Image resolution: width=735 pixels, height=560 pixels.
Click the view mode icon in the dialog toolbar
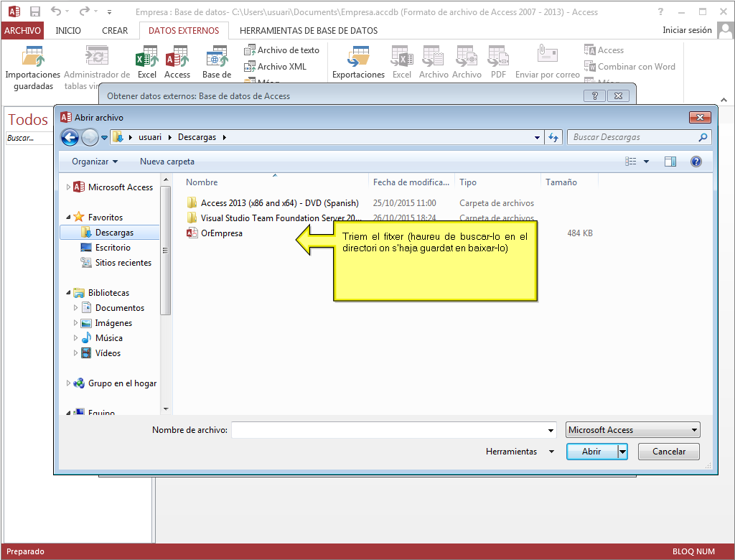click(631, 162)
